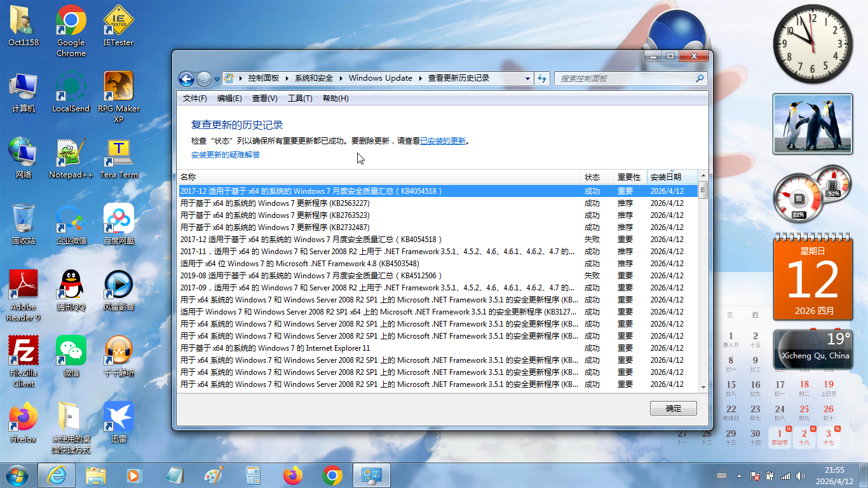Click the Back arrow in Control Panel window

(186, 79)
